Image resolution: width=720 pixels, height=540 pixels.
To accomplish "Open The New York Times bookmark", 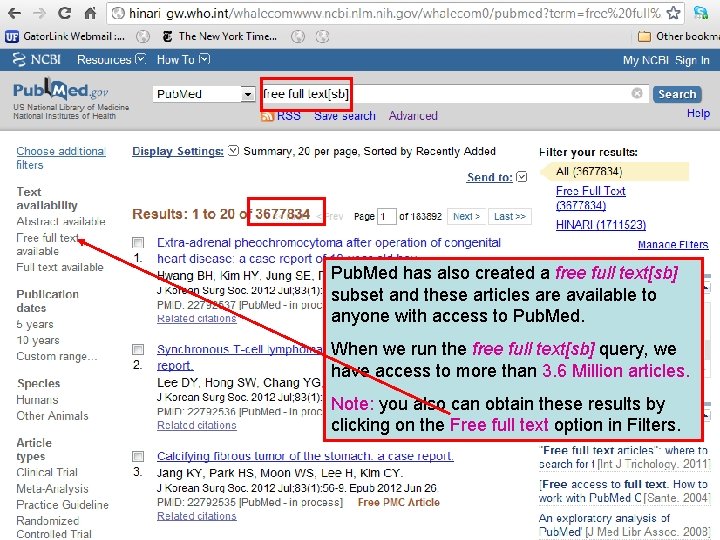I will (219, 36).
